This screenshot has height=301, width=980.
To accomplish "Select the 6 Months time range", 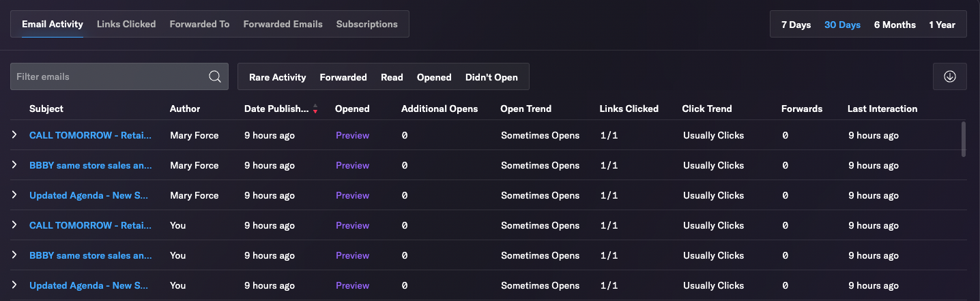I will click(x=895, y=25).
